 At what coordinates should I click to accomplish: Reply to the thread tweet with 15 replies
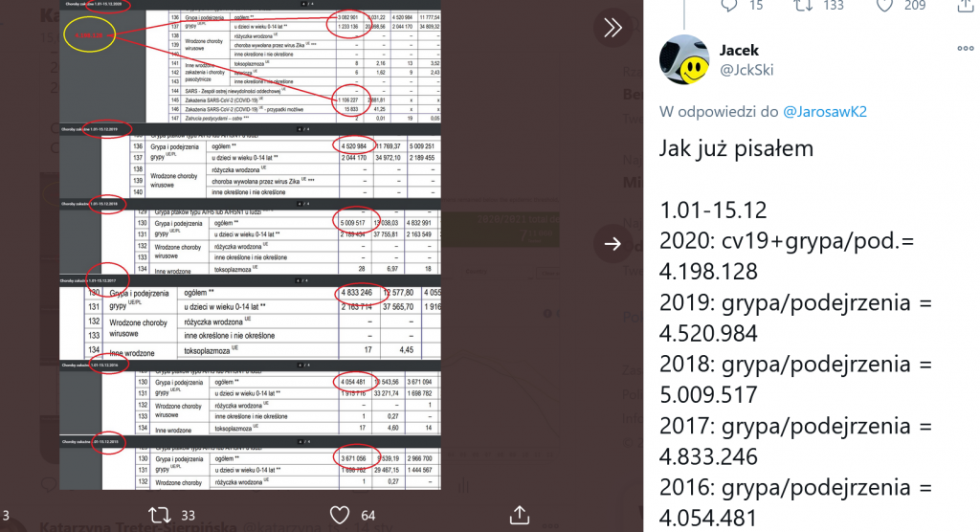tap(730, 6)
